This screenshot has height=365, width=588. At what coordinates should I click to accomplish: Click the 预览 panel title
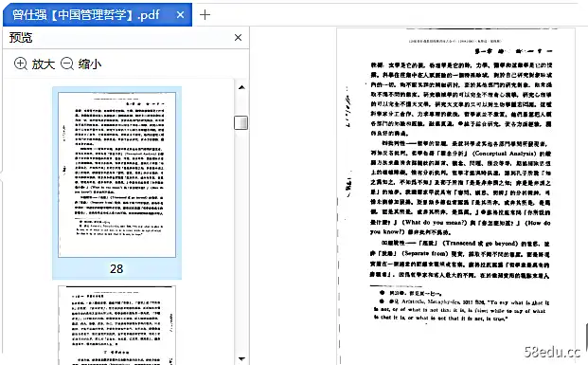point(21,38)
